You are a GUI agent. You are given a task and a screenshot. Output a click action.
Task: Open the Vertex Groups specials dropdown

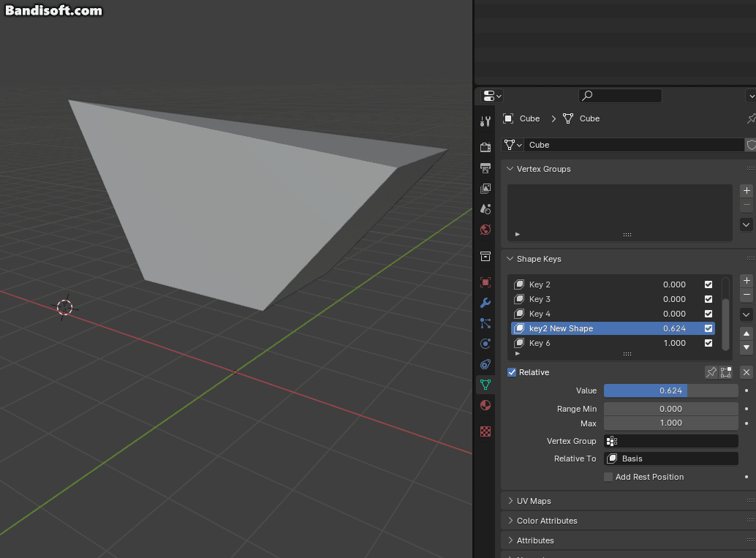tap(746, 225)
